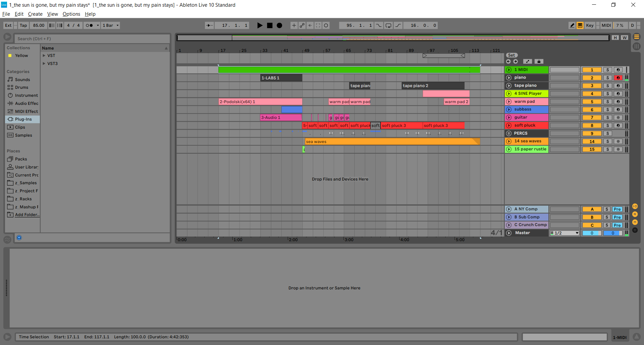Enable the Follow playback button
This screenshot has height=345, width=644.
(x=209, y=25)
